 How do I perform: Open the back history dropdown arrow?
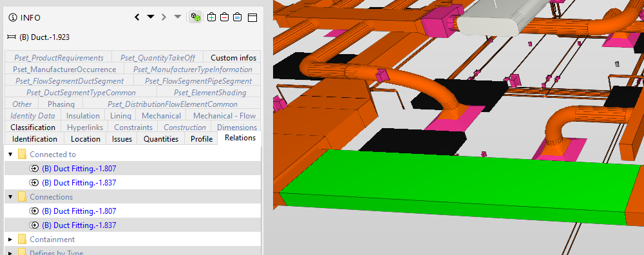click(x=151, y=17)
